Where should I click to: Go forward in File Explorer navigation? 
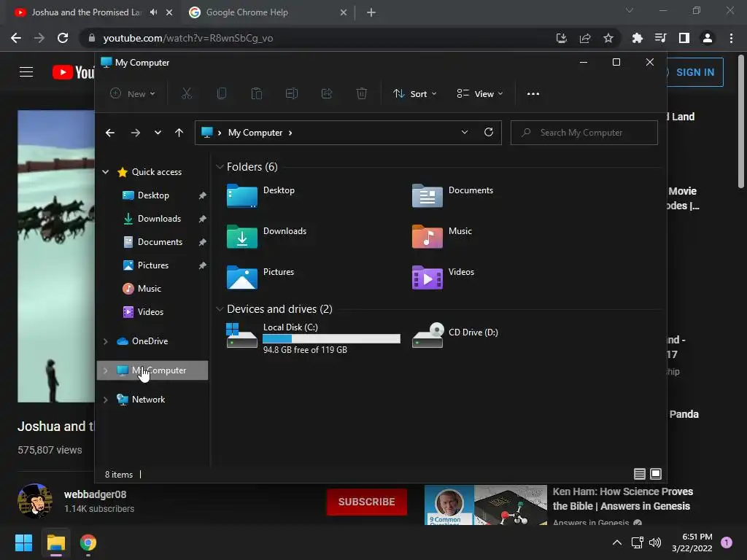135,133
